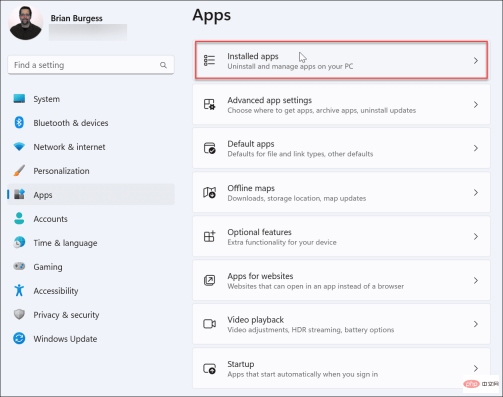Viewport: 503px width, 397px height.
Task: Select Network & internet label
Action: pos(69,147)
